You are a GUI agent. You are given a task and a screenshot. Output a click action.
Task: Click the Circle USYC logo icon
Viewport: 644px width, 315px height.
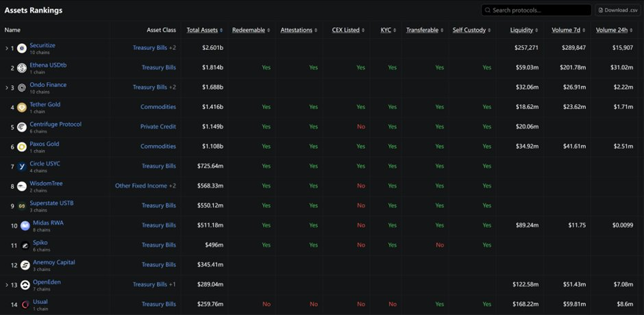[22, 166]
